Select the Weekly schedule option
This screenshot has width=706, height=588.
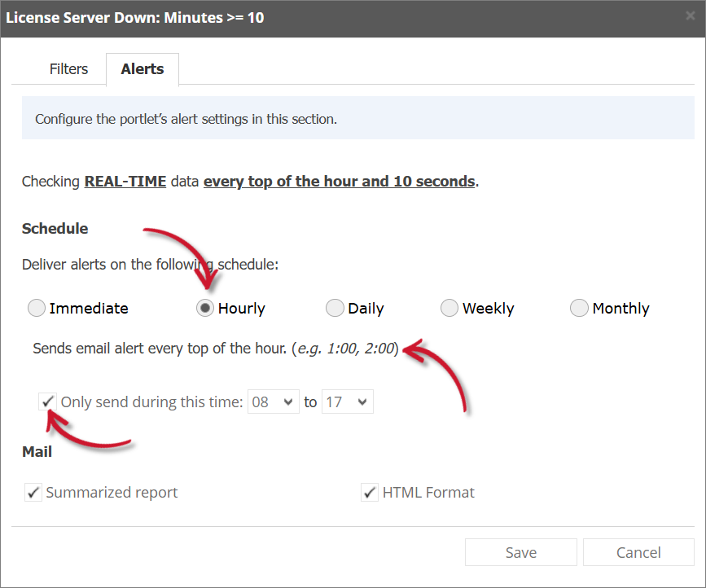point(449,308)
